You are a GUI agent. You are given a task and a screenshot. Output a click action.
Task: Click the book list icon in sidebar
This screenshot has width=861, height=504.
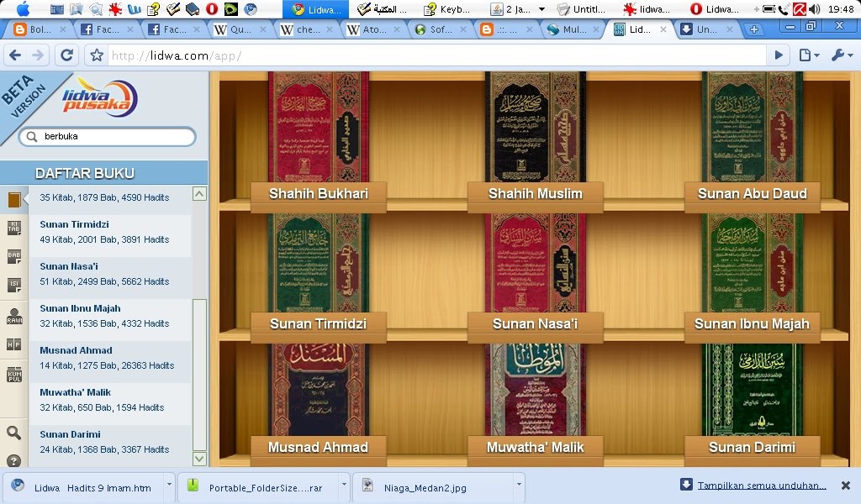(14, 199)
